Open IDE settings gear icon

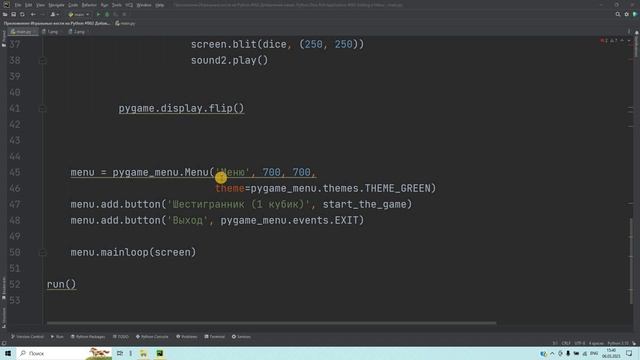coord(627,14)
